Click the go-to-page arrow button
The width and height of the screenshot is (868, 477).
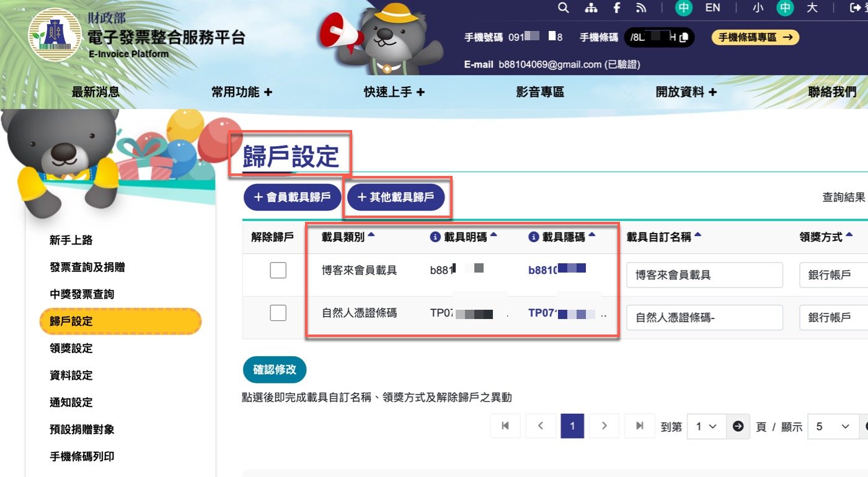click(x=738, y=427)
